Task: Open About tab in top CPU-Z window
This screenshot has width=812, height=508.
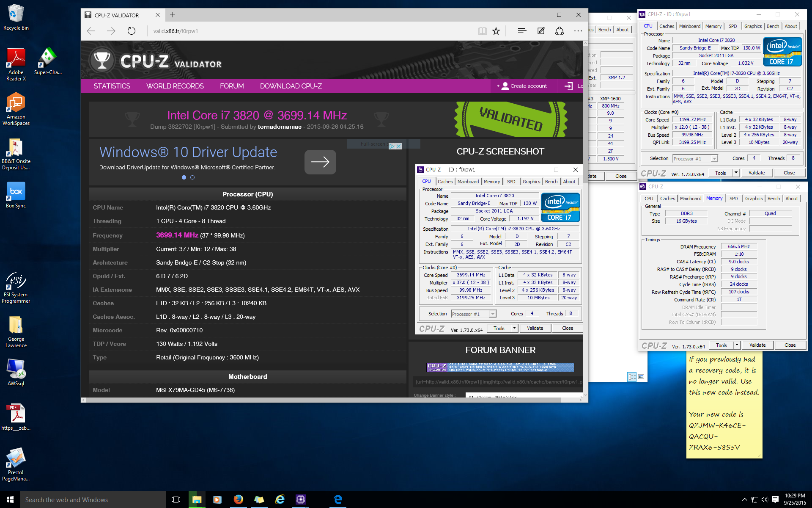Action: click(791, 26)
